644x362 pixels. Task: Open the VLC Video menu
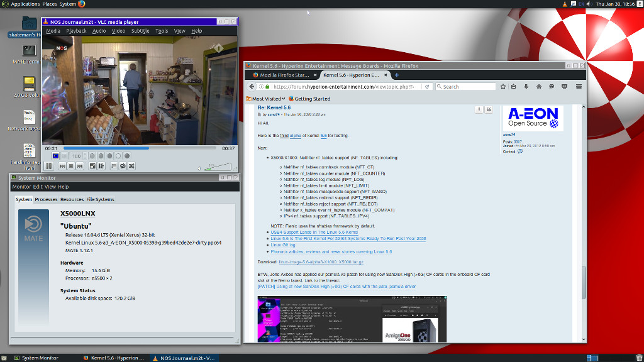coord(119,31)
